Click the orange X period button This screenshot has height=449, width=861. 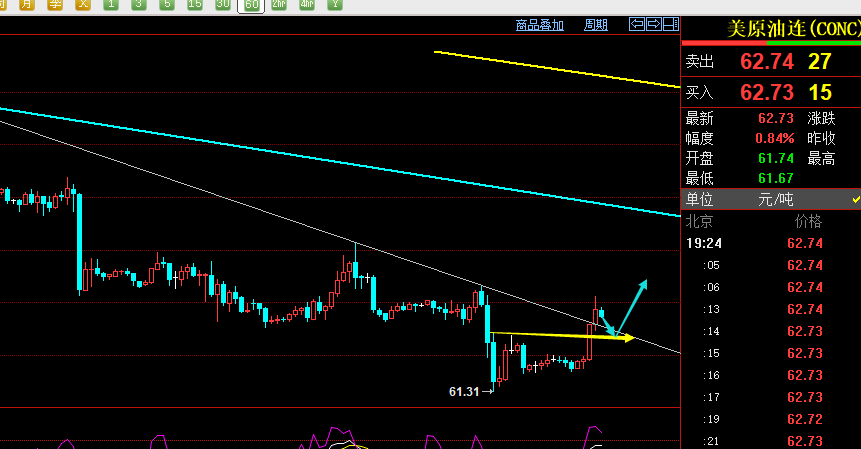pos(83,4)
